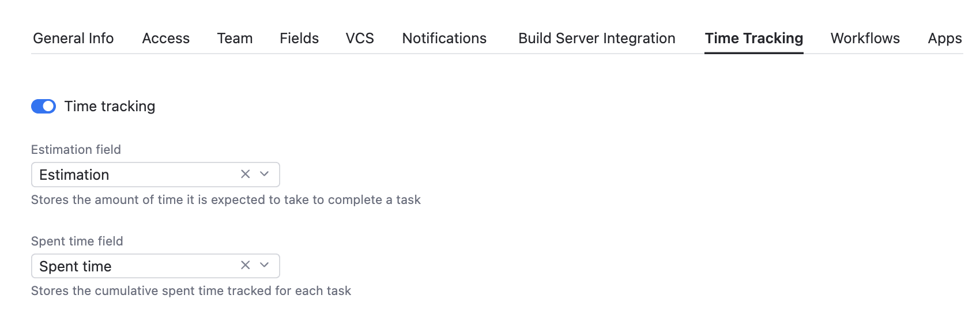Image resolution: width=980 pixels, height=310 pixels.
Task: Switch to the Notifications tab
Action: tap(444, 39)
